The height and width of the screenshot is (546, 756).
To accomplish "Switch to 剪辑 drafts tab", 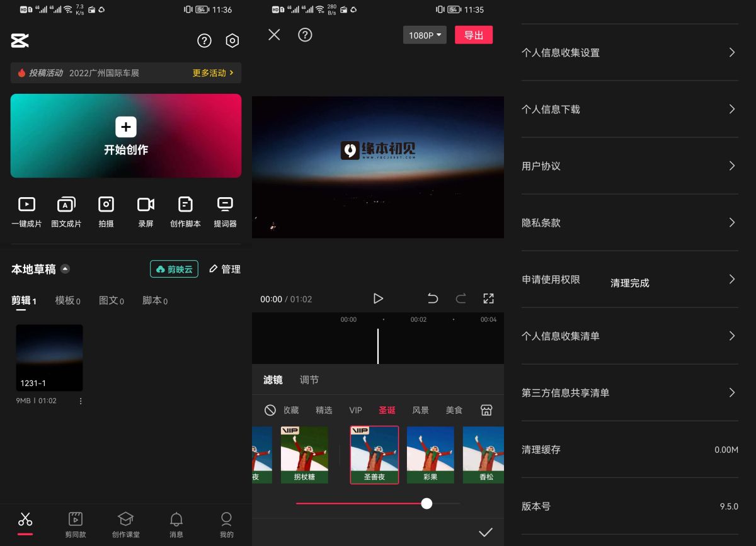I will tap(24, 300).
